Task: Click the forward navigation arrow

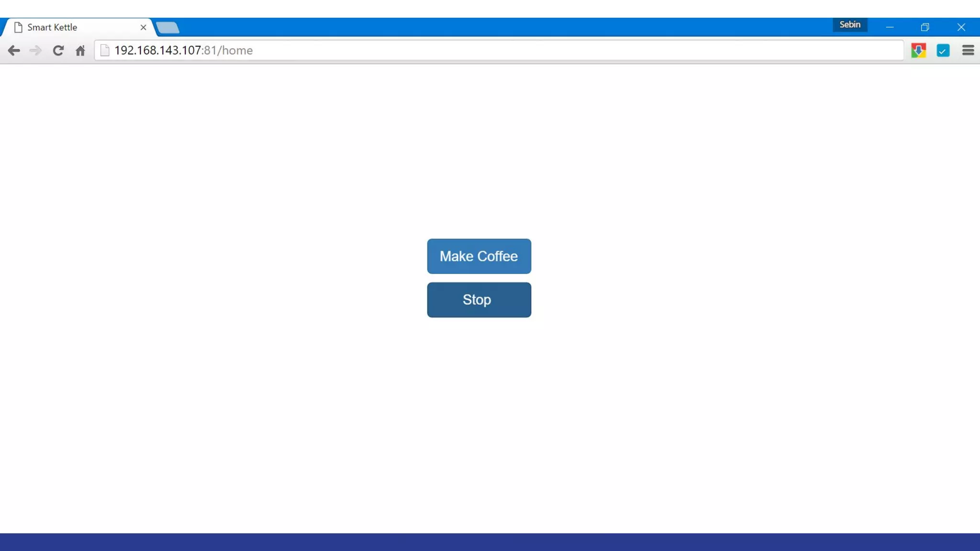Action: 35,51
